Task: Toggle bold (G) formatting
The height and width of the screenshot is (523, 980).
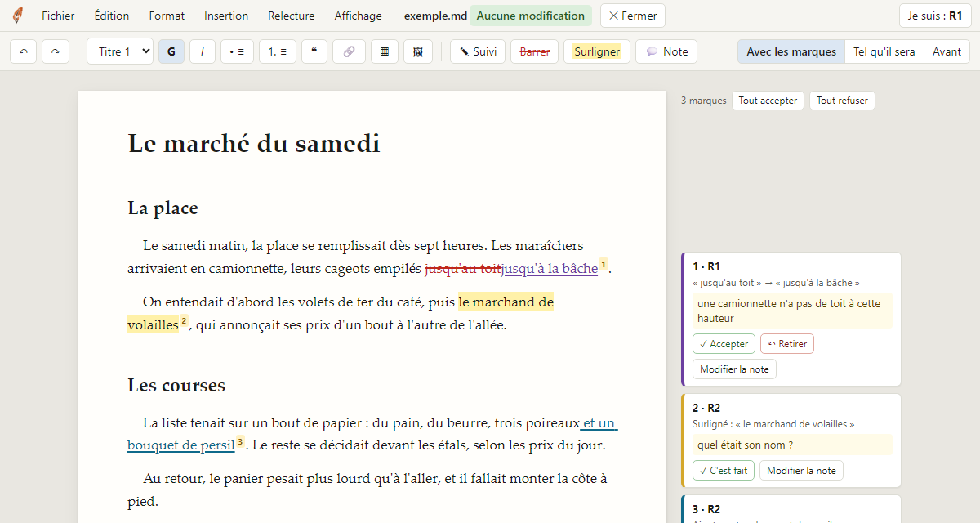Action: [x=171, y=51]
